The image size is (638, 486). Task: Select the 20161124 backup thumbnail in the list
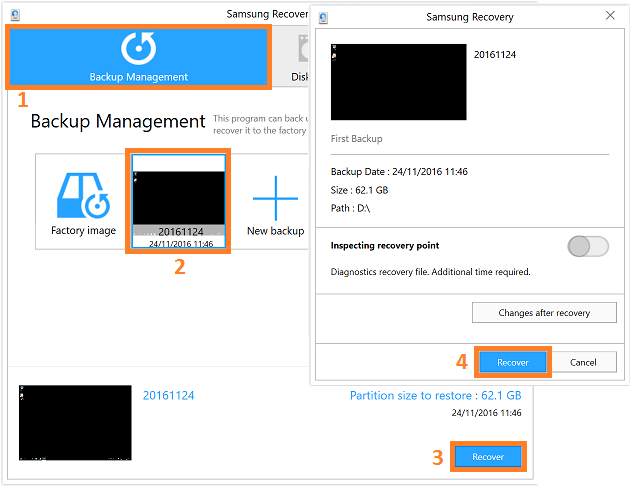click(179, 201)
